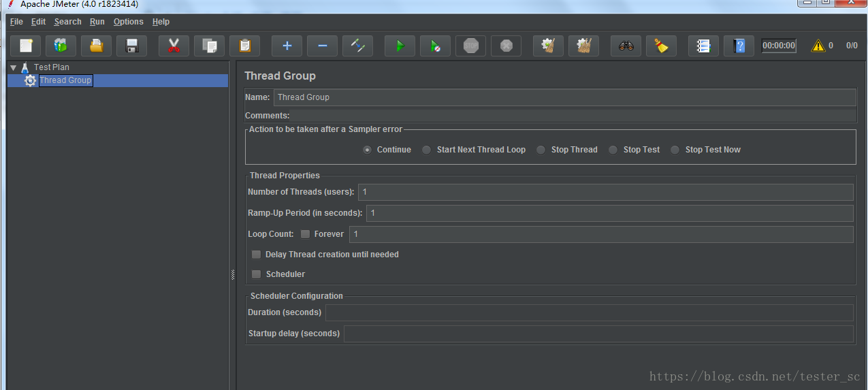Click the Stop test icon

pos(471,46)
